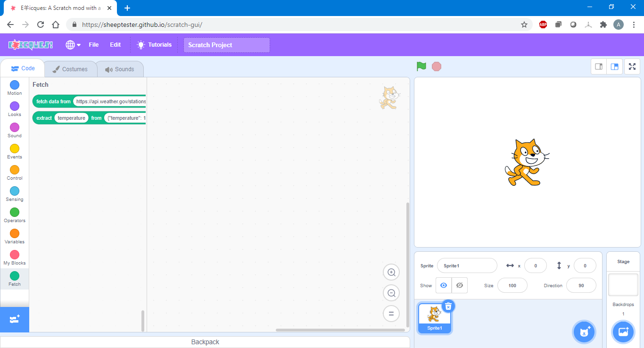Delete Sprite1 using its trash badge
644x348 pixels.
(x=448, y=306)
